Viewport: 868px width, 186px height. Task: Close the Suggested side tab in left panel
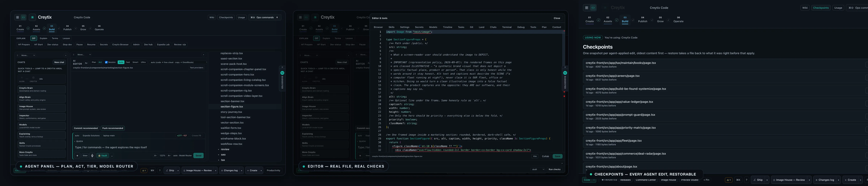282,67
